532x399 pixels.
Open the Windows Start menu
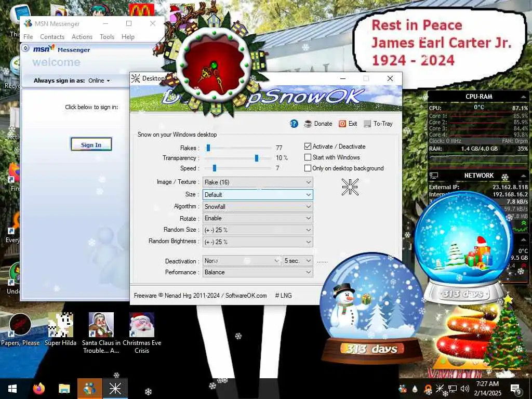point(12,389)
